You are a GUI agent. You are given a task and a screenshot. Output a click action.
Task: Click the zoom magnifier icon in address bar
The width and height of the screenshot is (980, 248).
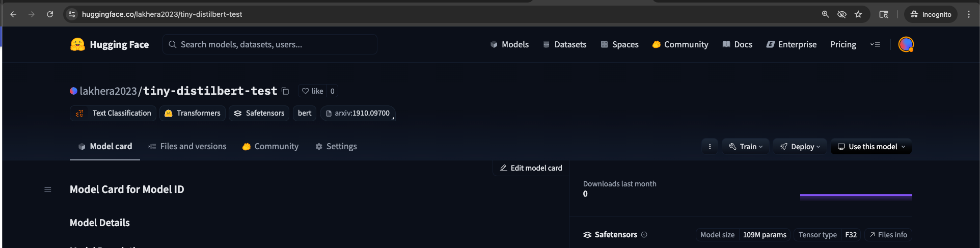tap(826, 14)
